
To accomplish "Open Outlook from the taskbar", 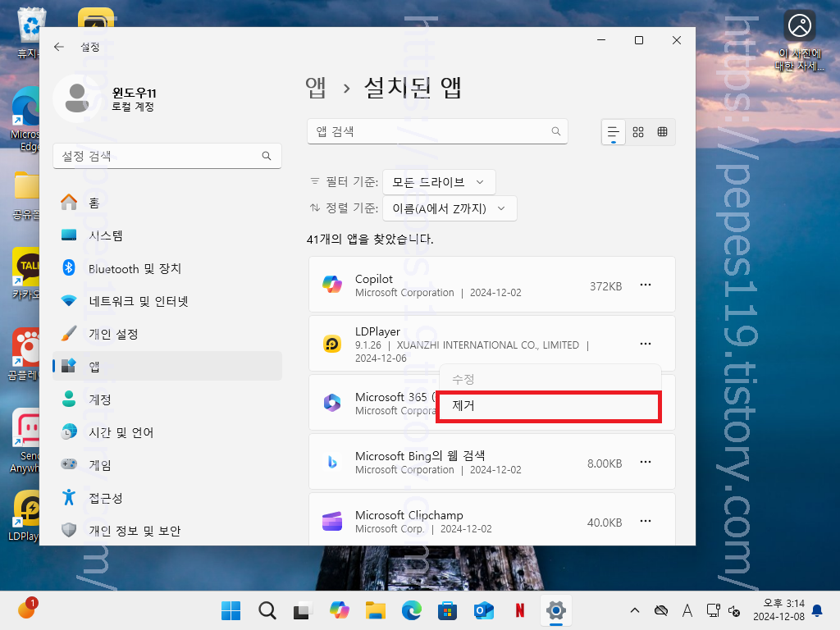I will 484,610.
